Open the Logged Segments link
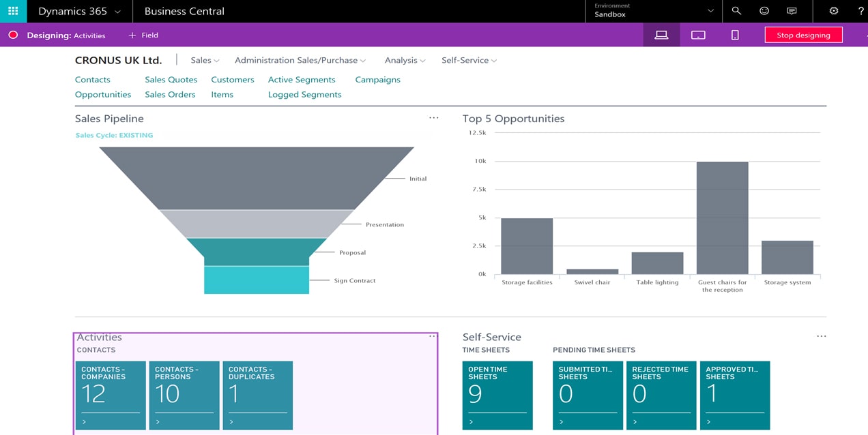 point(304,94)
